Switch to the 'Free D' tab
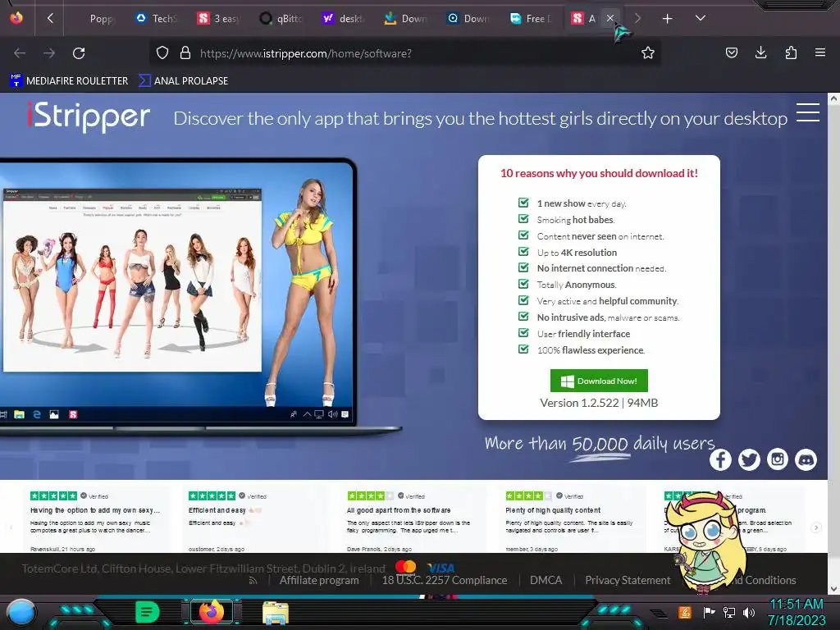 530,19
